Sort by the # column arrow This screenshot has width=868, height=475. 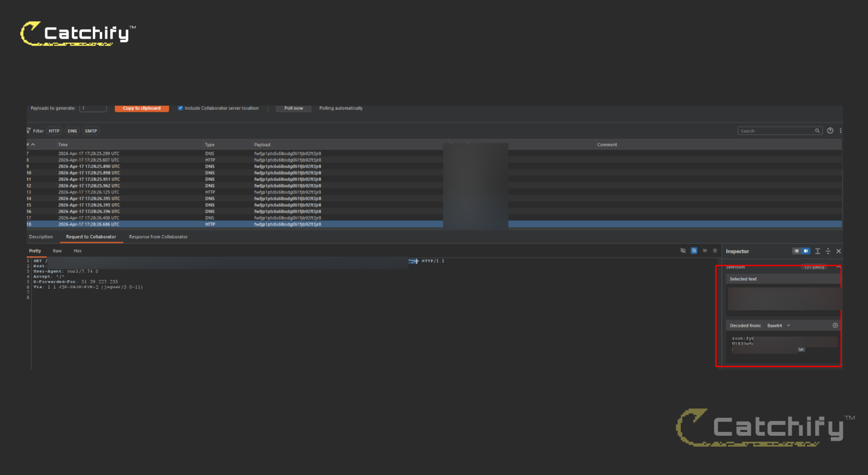[x=33, y=145]
